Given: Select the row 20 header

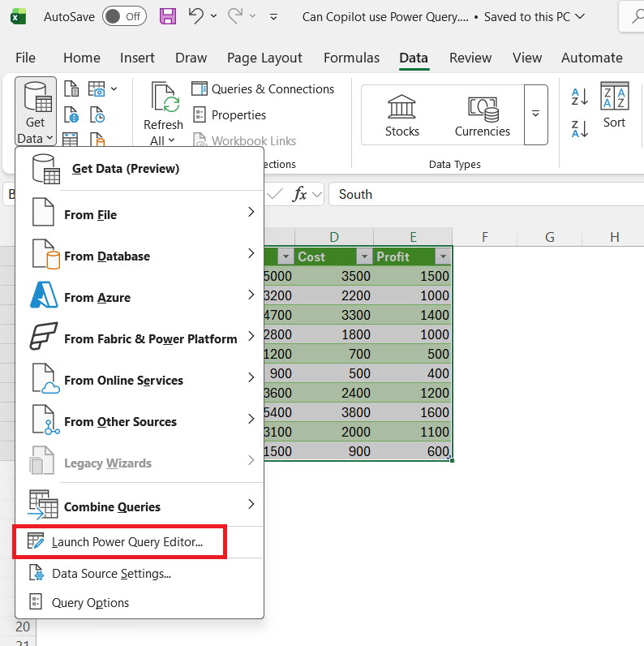Looking at the screenshot, I should 18,627.
